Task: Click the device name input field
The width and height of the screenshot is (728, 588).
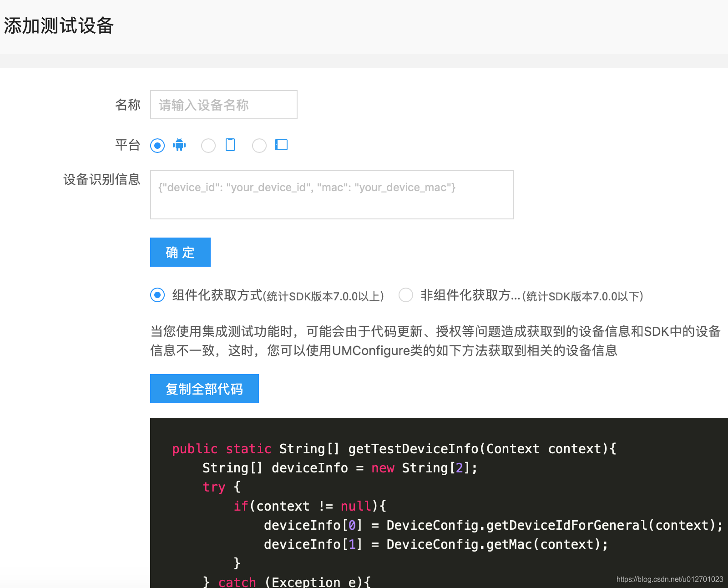Action: tap(223, 105)
